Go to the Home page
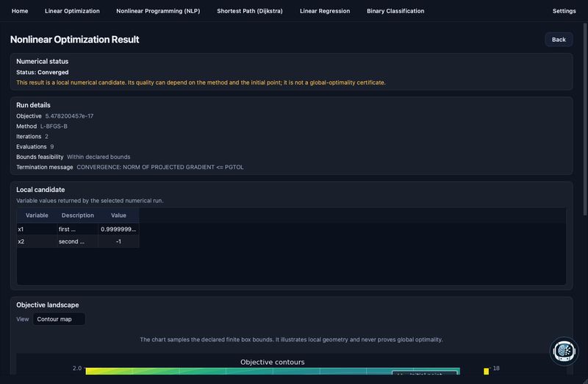The height and width of the screenshot is (384, 588). (20, 11)
